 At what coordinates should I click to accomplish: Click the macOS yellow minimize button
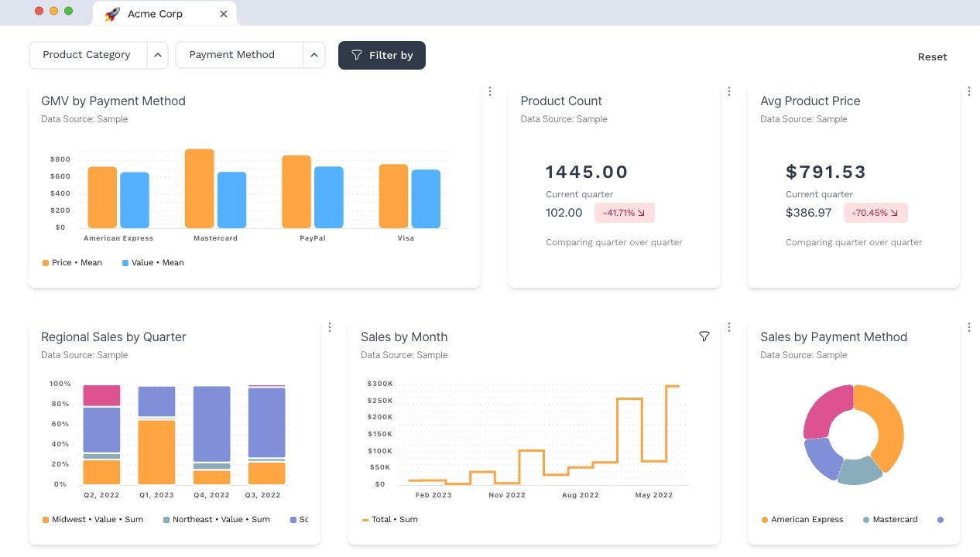tap(53, 11)
